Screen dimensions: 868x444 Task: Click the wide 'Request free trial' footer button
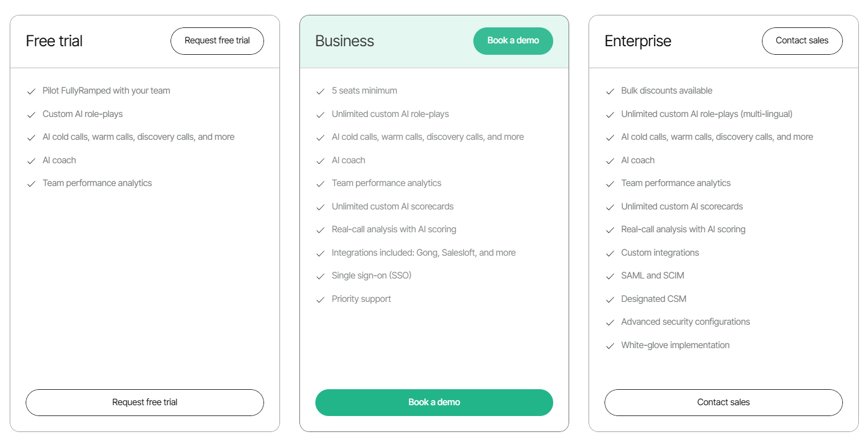(145, 402)
